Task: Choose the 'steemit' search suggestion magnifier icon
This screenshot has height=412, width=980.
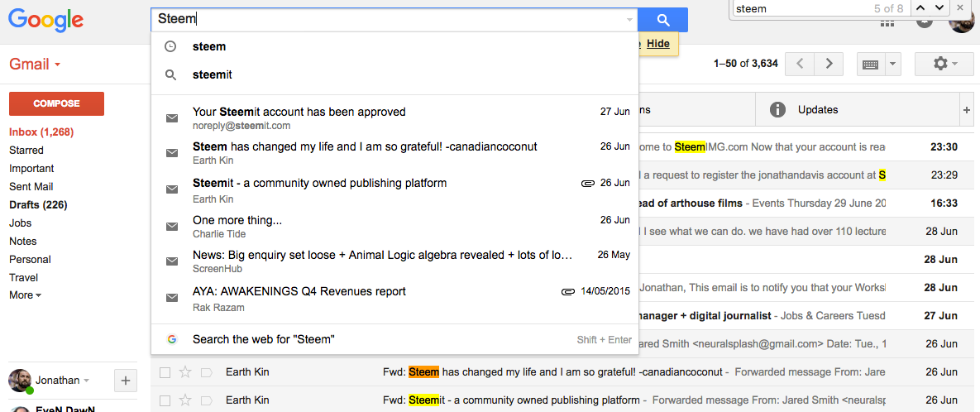Action: tap(170, 75)
